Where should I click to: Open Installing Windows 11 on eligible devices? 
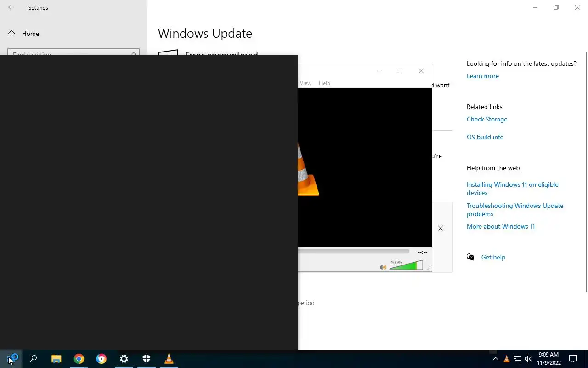513,189
